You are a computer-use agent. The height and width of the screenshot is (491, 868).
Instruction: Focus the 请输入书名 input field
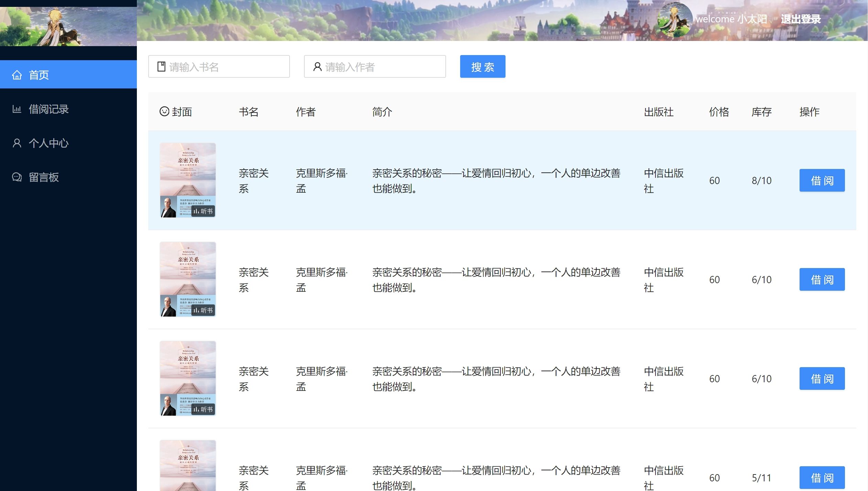point(219,66)
